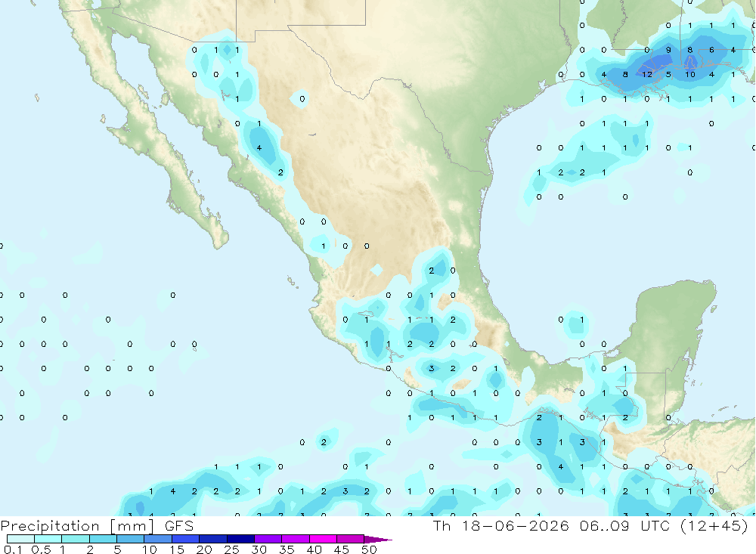This screenshot has width=756, height=554.
Task: Click the "15" legend scale label
Action: (x=176, y=549)
